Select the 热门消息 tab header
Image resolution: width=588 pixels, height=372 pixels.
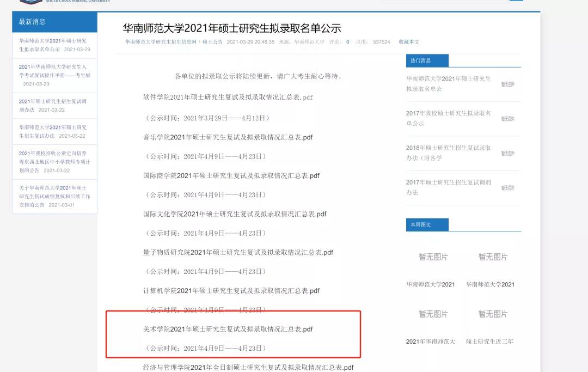[427, 60]
